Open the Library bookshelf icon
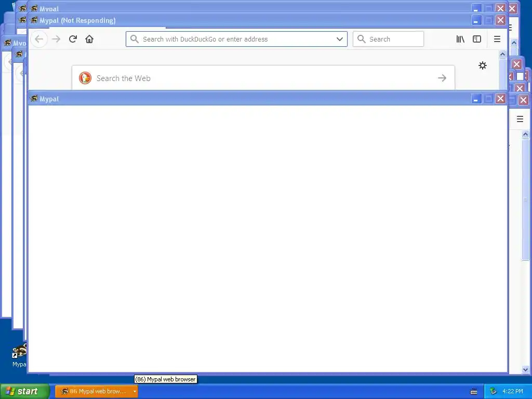 pos(460,39)
